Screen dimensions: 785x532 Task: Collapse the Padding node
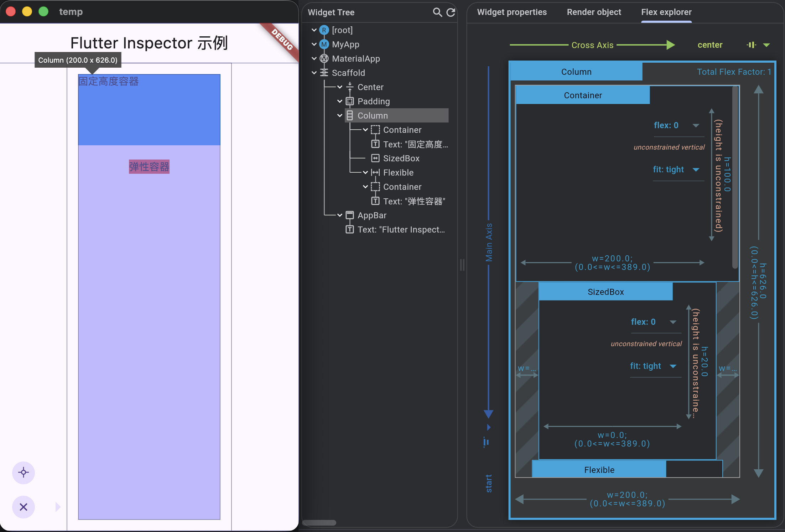click(340, 101)
